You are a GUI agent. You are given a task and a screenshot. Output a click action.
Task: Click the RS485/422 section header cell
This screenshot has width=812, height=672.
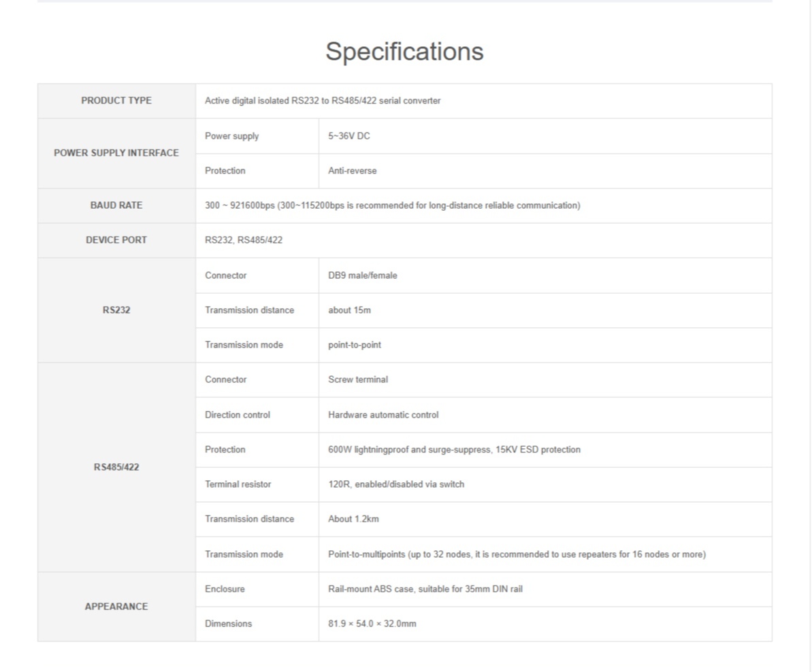[x=116, y=467]
